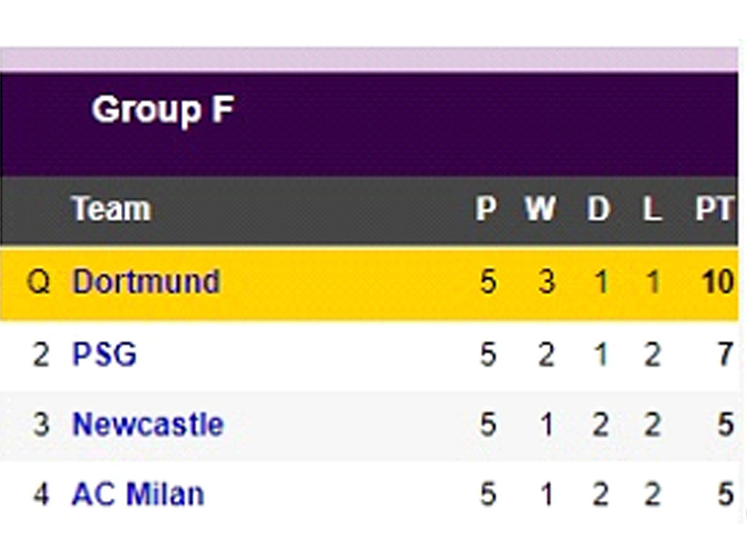Click Newcastle's points total of 5

tap(726, 424)
